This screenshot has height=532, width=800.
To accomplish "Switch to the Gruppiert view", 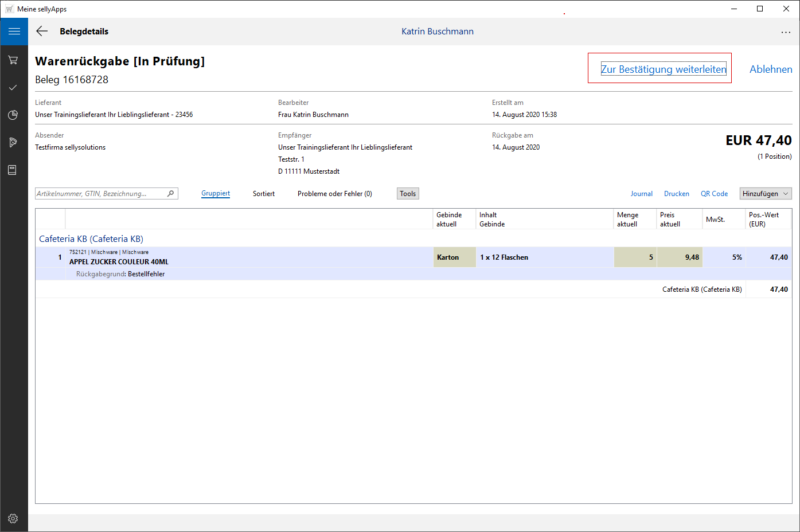I will pos(216,194).
